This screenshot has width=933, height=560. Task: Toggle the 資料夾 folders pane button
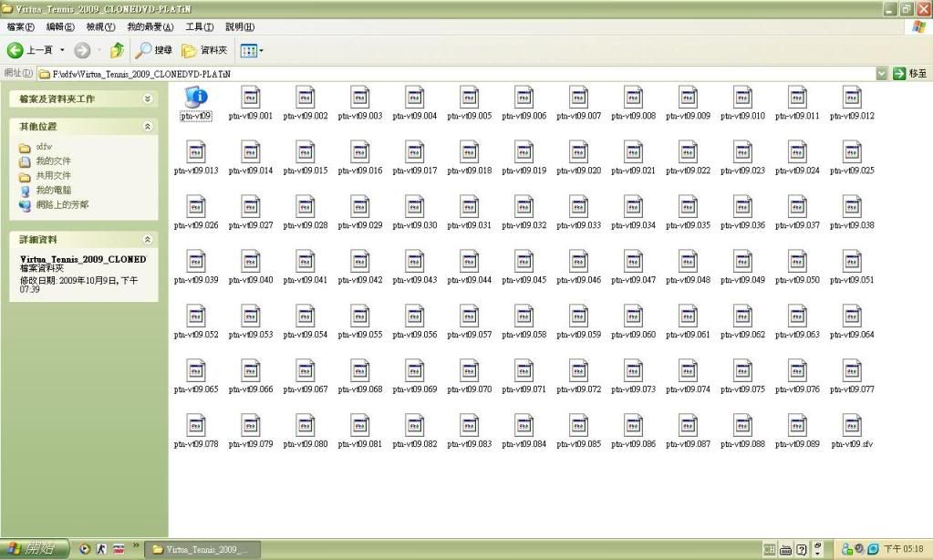tap(204, 50)
